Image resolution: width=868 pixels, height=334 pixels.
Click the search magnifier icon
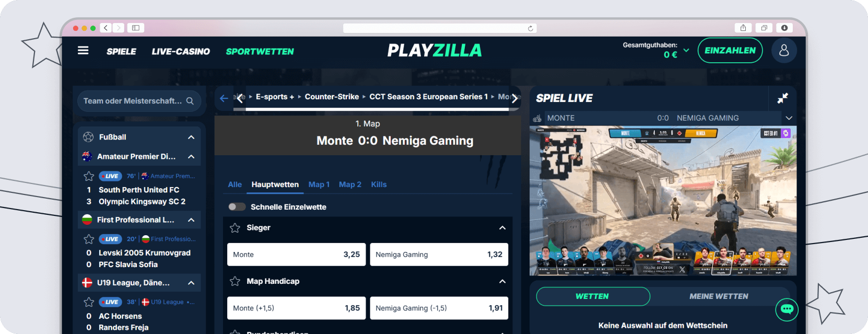click(x=190, y=101)
